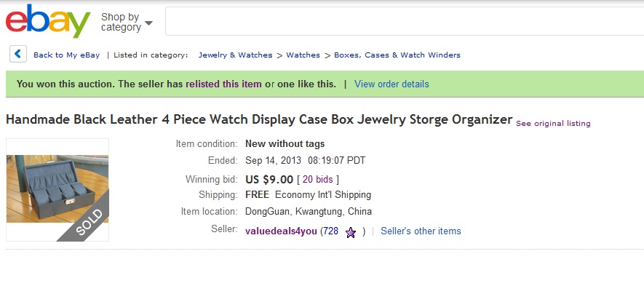Open the Jewelry & Watches category breadcrumb
Screen dimensions: 644x302
click(x=235, y=55)
